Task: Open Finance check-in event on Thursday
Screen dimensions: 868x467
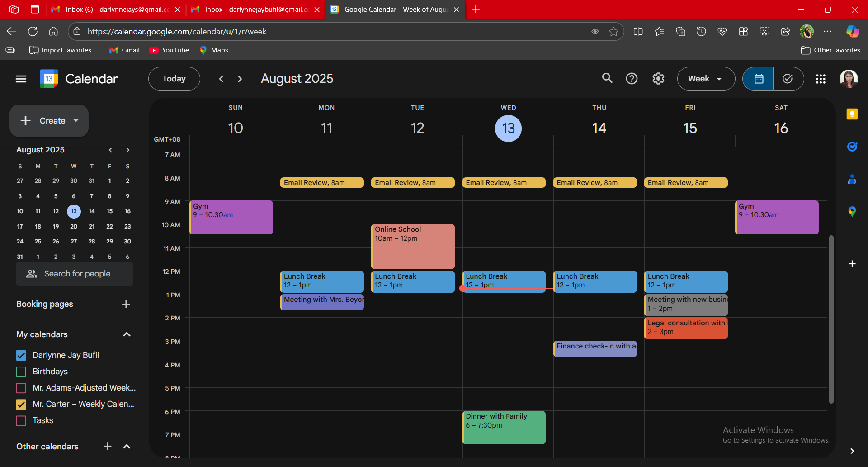Action: click(x=595, y=348)
